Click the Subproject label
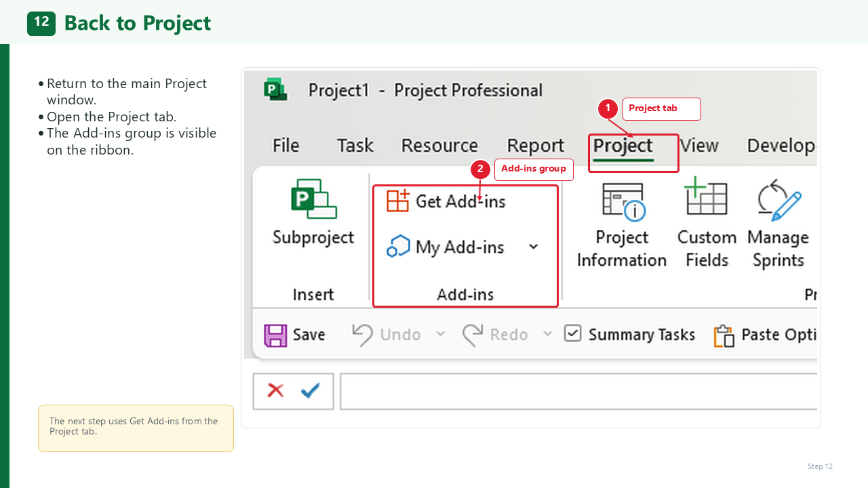The width and height of the screenshot is (868, 488). (313, 237)
